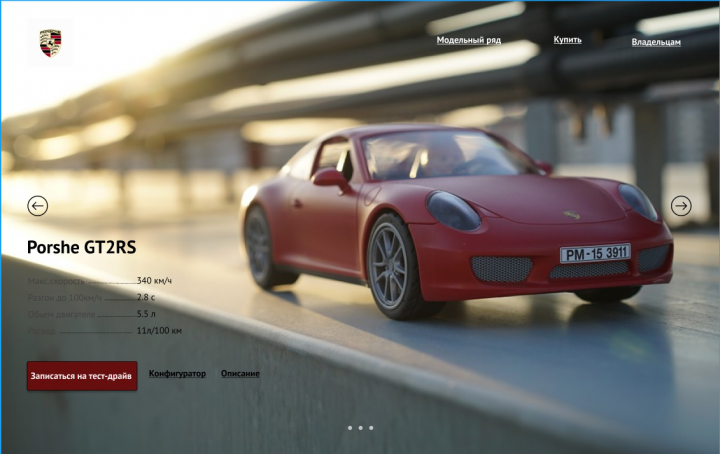This screenshot has width=720, height=454.
Task: Select the last carousel dot
Action: tap(371, 428)
